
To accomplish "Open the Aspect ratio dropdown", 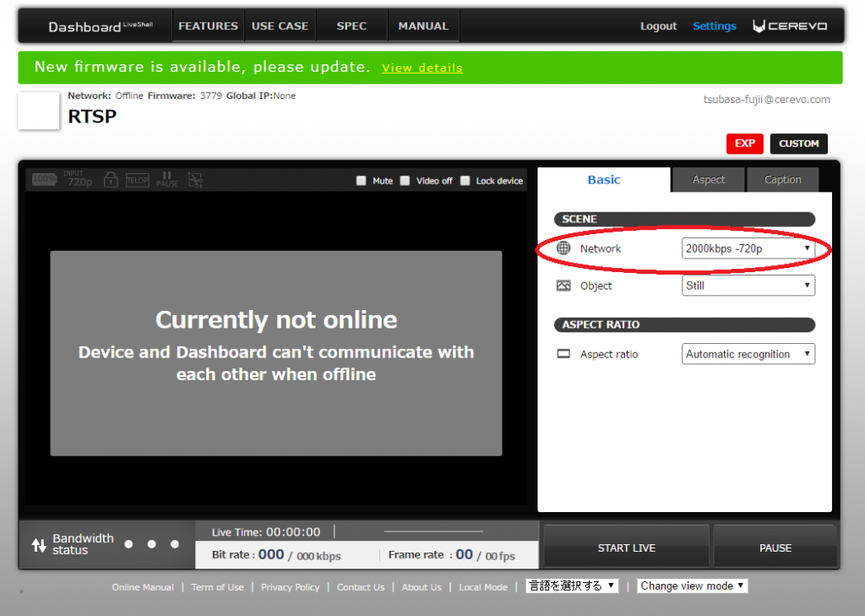I will (748, 354).
